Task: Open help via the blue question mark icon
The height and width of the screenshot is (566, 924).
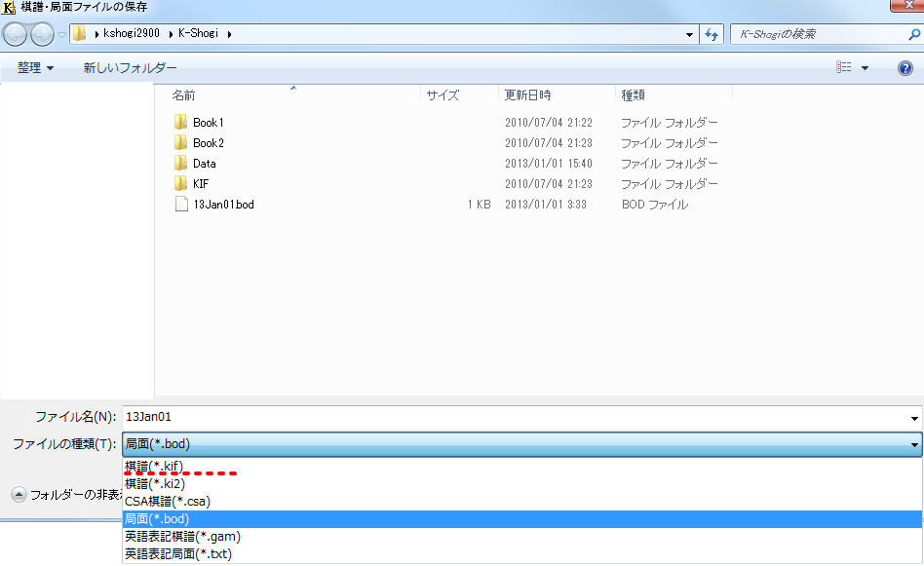Action: 905,66
